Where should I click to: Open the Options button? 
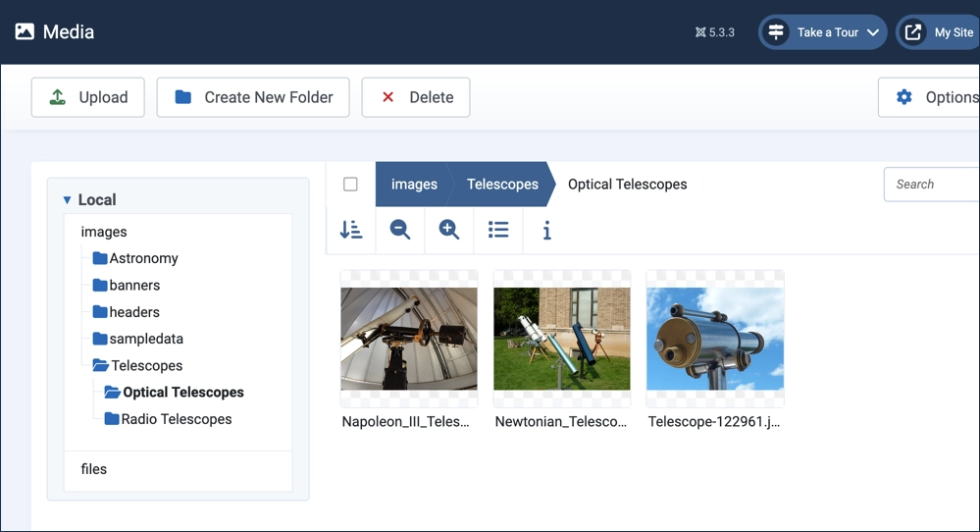pos(929,97)
